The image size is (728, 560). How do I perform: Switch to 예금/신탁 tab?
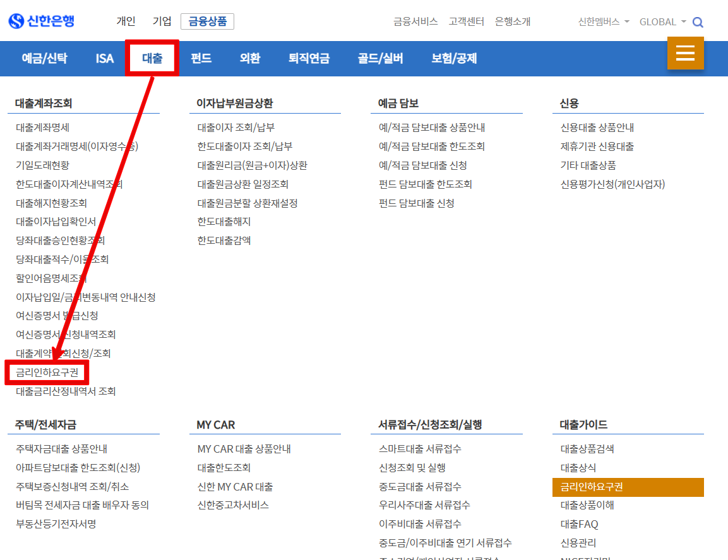45,59
